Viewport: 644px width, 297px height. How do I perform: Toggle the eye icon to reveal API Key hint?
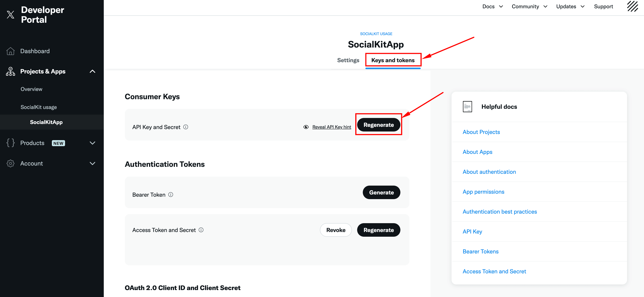pyautogui.click(x=306, y=127)
